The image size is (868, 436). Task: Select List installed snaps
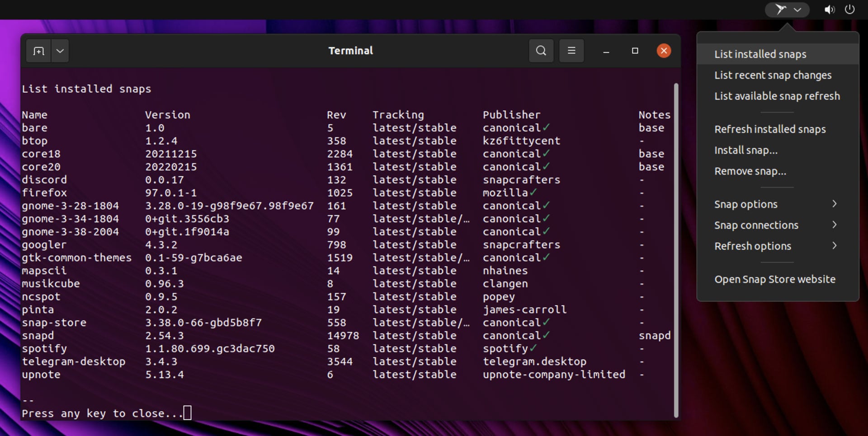(778, 54)
